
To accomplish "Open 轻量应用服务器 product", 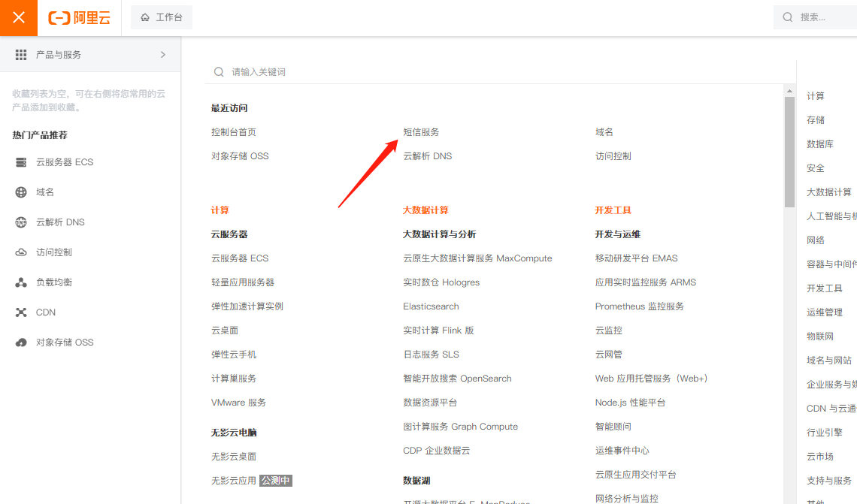I will pyautogui.click(x=243, y=282).
